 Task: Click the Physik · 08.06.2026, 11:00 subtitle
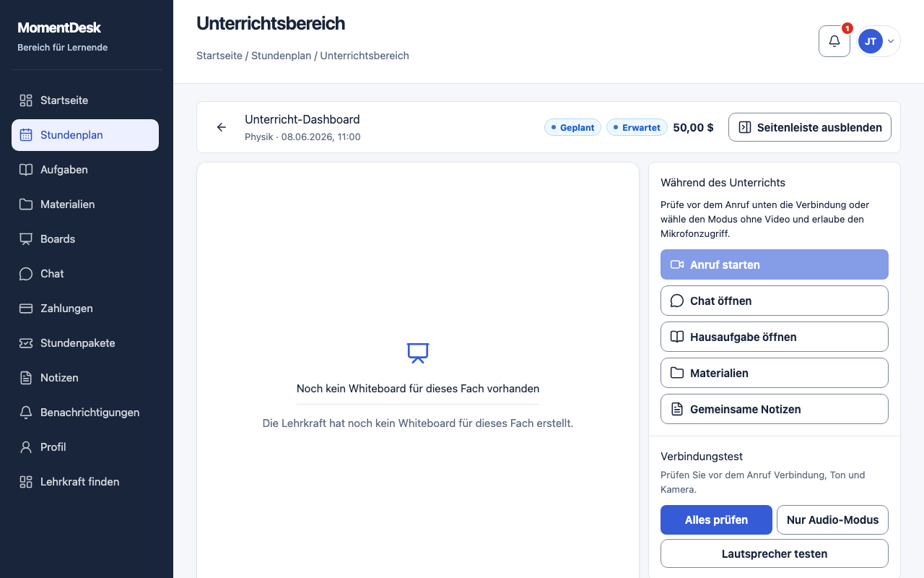click(x=302, y=137)
